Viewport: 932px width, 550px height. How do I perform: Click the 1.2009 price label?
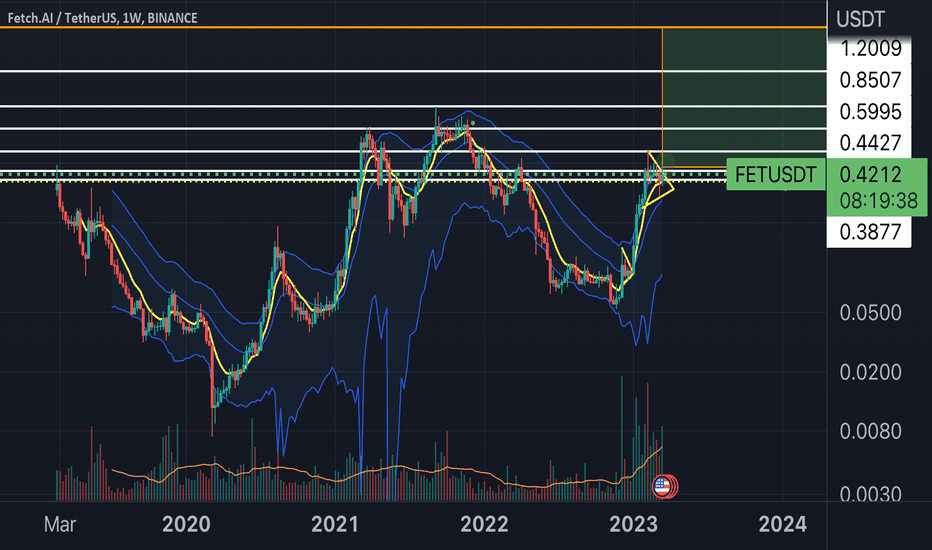870,48
